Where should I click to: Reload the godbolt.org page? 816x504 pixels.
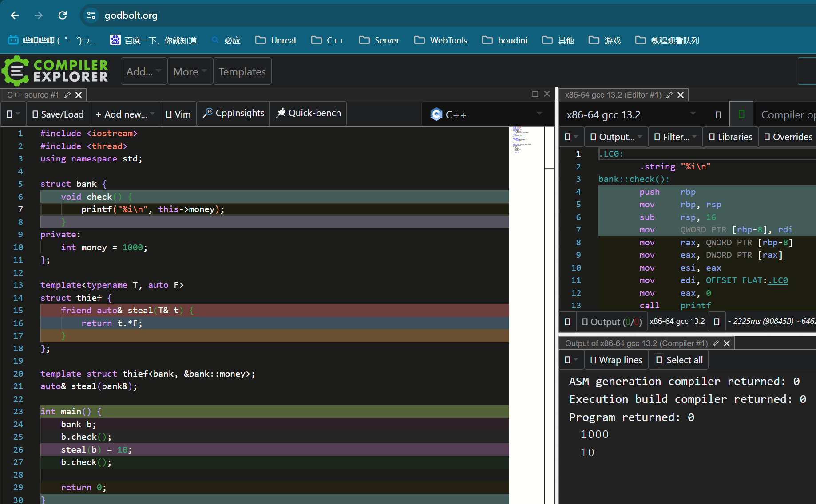pyautogui.click(x=63, y=16)
